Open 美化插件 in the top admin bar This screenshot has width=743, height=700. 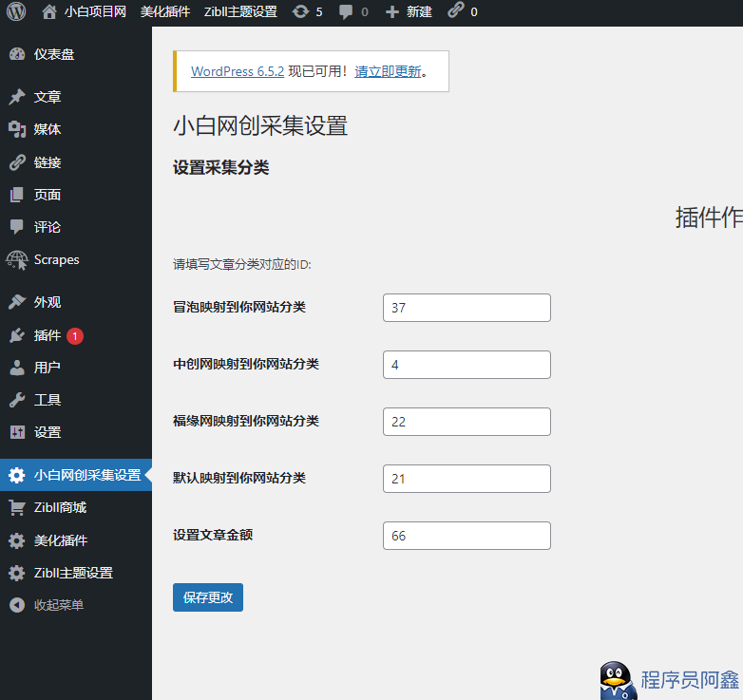tap(165, 11)
